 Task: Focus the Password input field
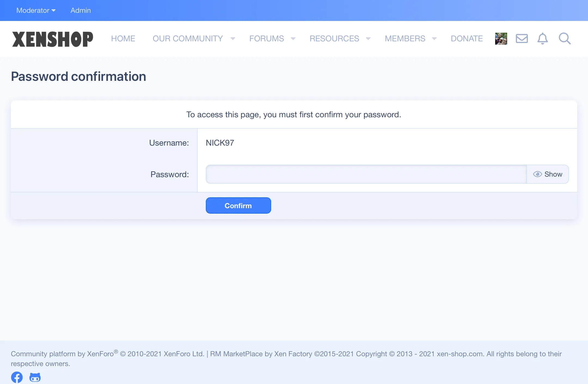click(x=366, y=174)
